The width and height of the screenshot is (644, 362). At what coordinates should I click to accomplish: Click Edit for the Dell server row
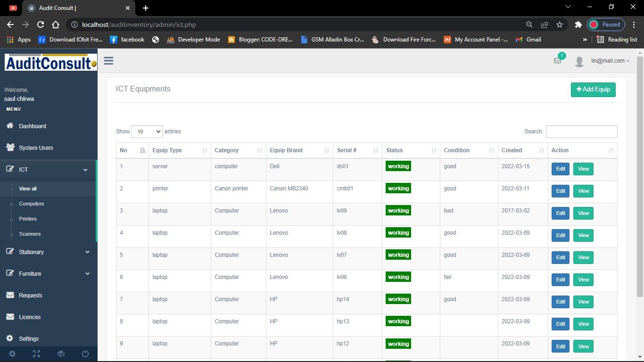pyautogui.click(x=560, y=169)
